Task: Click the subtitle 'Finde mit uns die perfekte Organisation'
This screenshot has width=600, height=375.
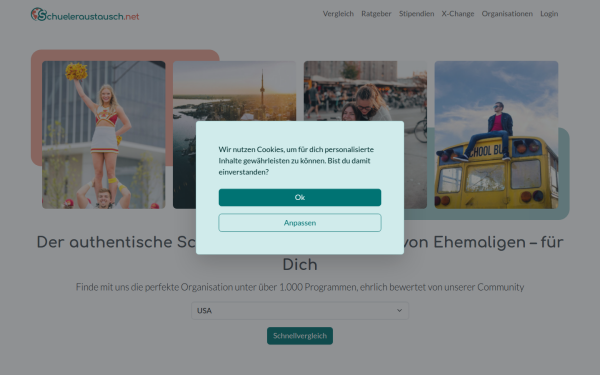Action: pos(154,287)
